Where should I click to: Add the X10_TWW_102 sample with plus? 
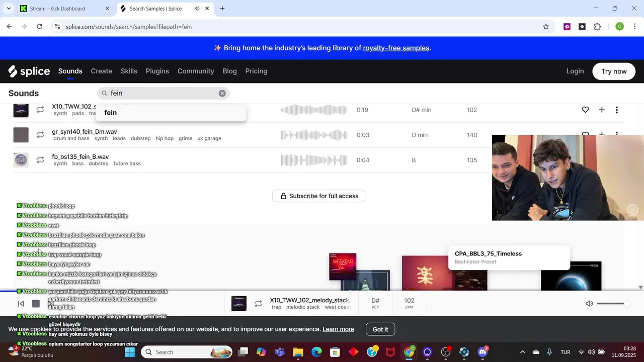click(x=602, y=110)
